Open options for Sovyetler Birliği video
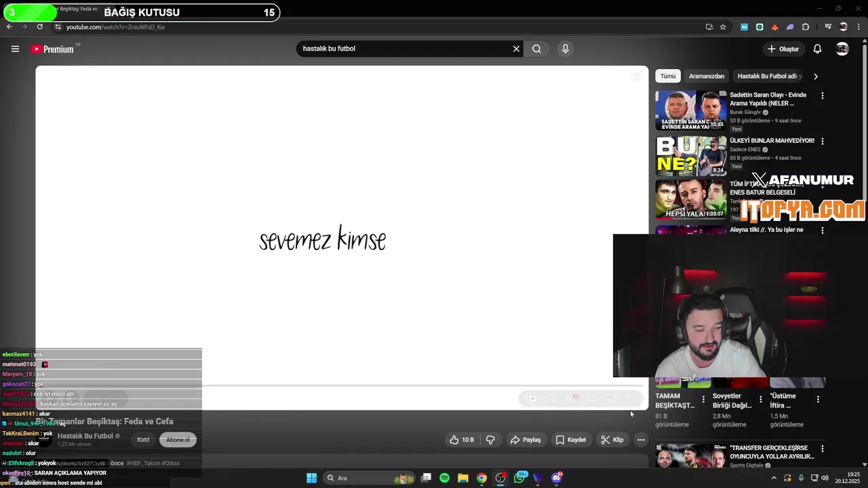The width and height of the screenshot is (868, 488). [x=760, y=399]
